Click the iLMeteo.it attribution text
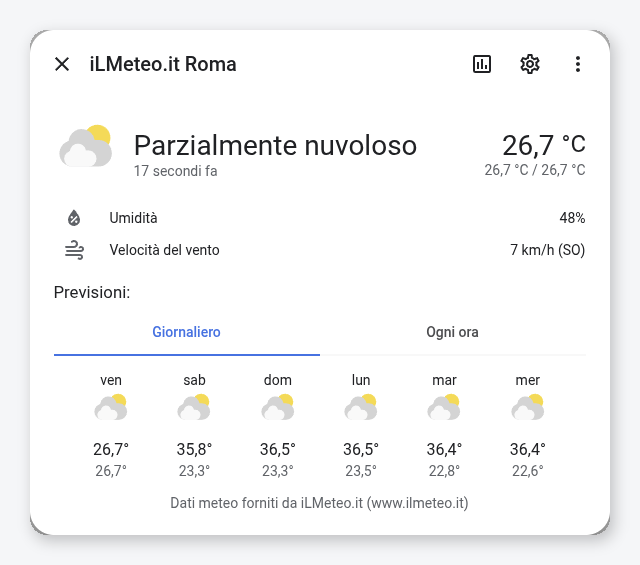 tap(319, 503)
